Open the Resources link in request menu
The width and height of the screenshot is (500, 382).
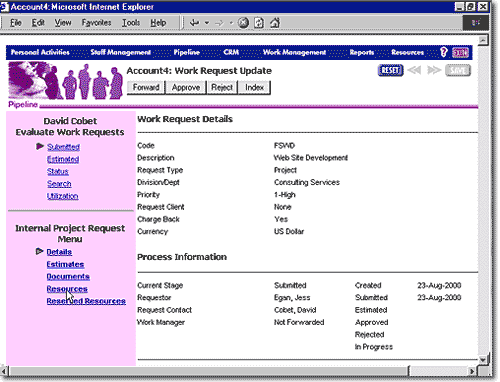point(67,289)
